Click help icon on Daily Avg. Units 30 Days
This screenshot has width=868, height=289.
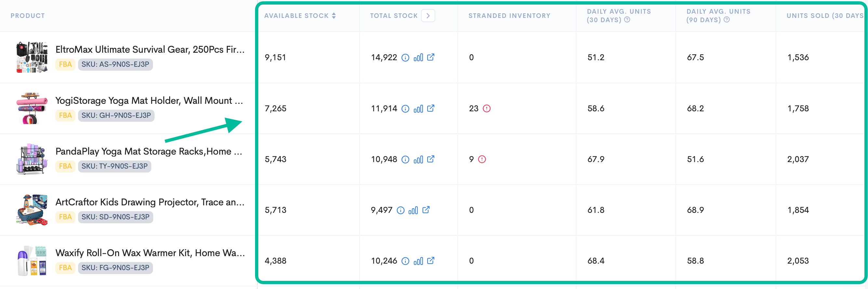(x=627, y=20)
